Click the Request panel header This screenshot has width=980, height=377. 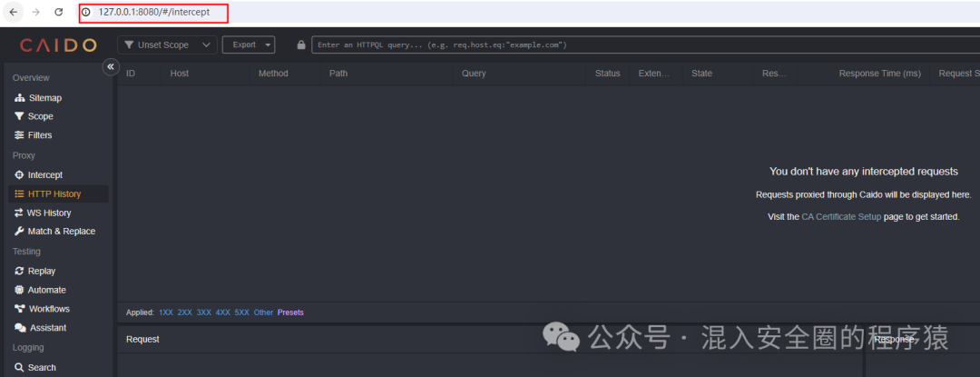pos(142,339)
